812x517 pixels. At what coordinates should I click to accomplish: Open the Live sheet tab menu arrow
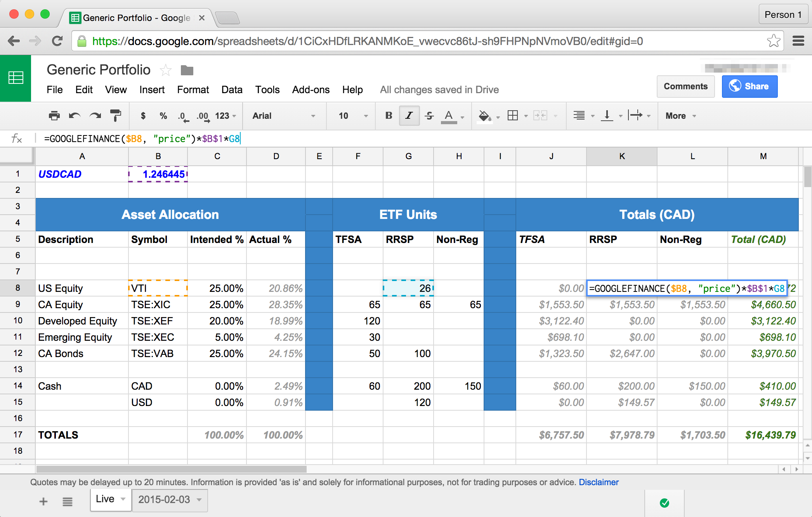[123, 499]
